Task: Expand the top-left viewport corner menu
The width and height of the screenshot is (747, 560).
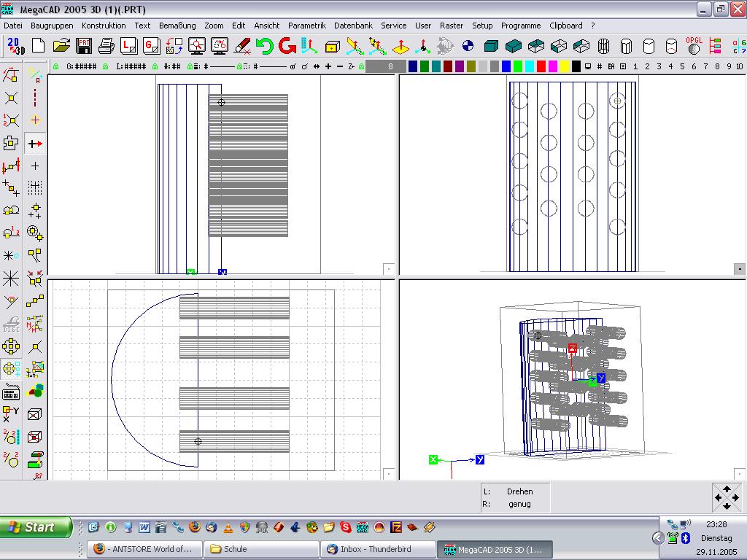Action: 389,269
